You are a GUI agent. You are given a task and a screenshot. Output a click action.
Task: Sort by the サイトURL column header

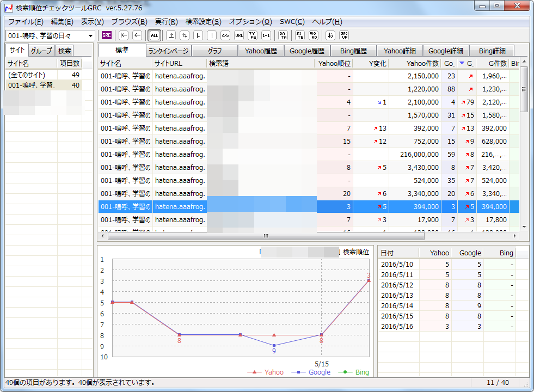coord(180,63)
